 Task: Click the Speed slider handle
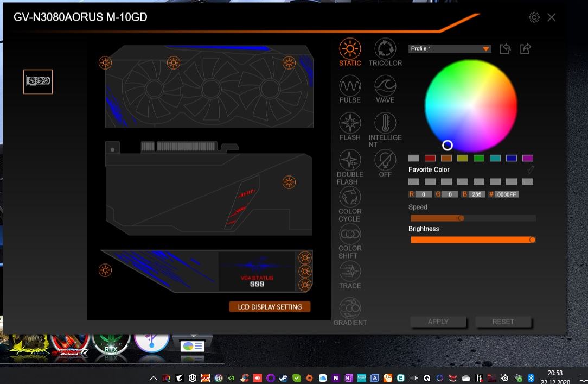click(461, 218)
